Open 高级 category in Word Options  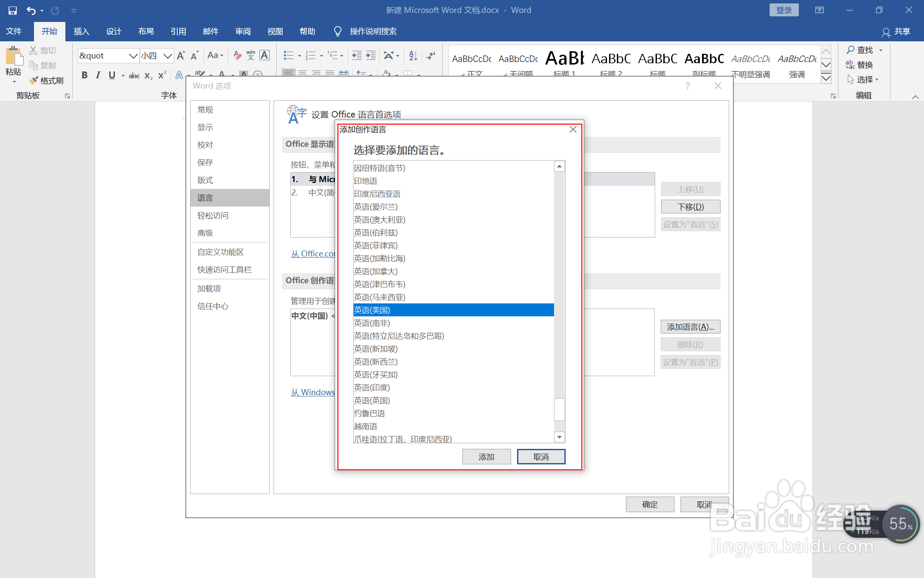point(230,233)
